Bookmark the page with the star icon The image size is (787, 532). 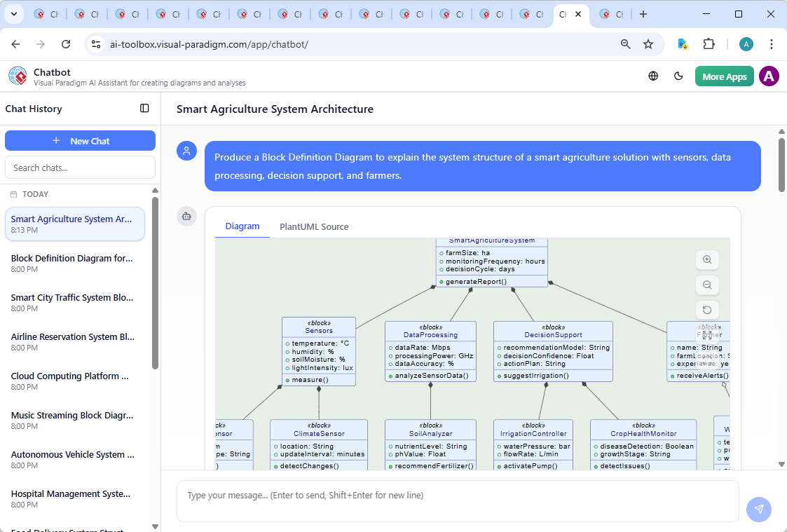(x=649, y=43)
